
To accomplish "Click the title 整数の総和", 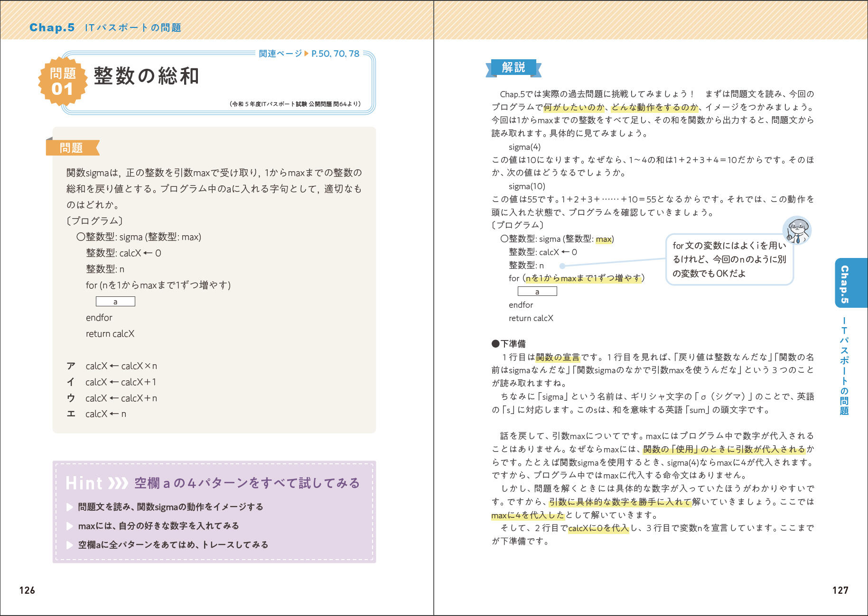I will 146,76.
